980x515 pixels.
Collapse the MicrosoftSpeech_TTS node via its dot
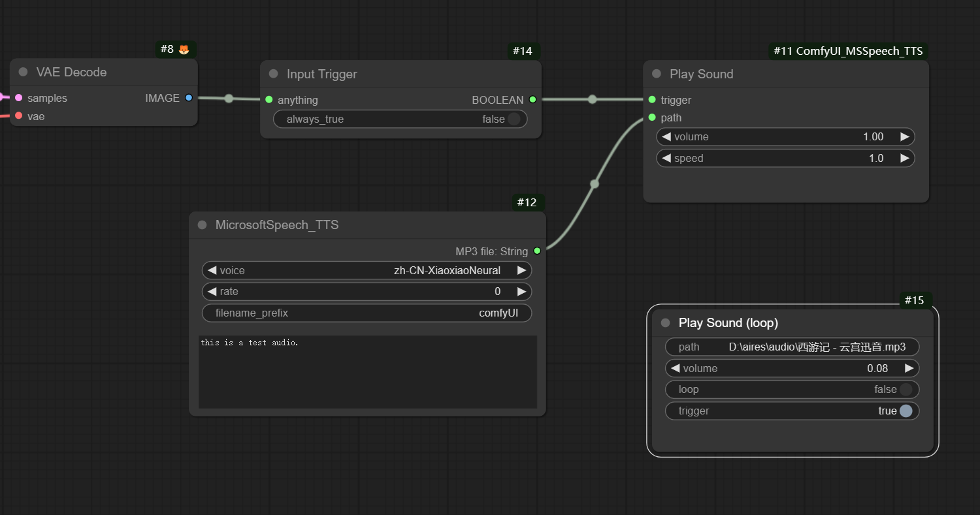pyautogui.click(x=203, y=225)
